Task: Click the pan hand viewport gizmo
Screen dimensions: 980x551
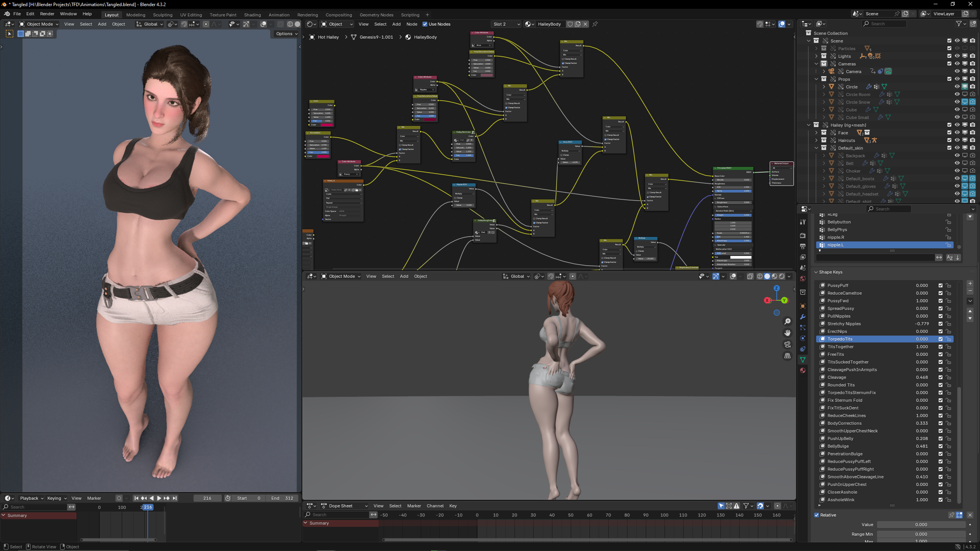Action: (x=787, y=333)
